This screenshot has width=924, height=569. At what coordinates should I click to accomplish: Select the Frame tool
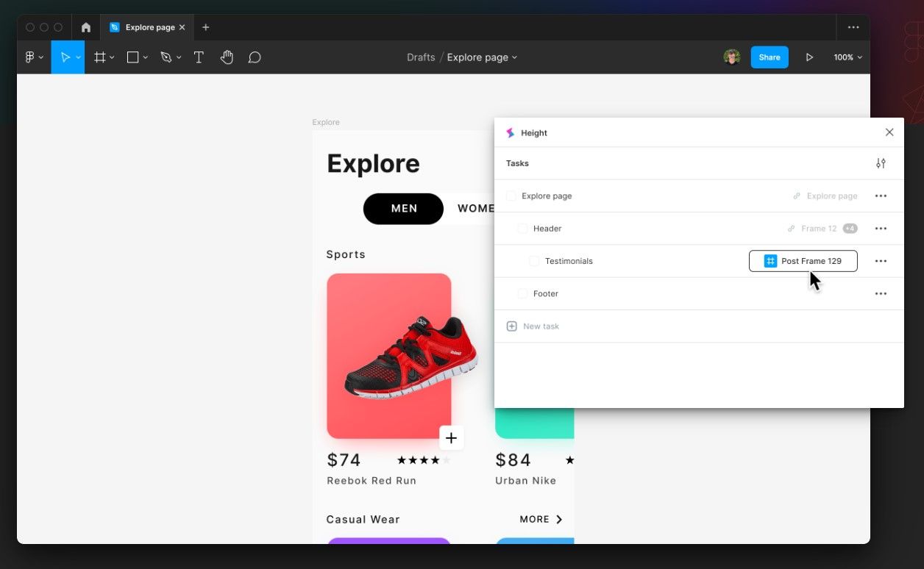click(x=100, y=57)
